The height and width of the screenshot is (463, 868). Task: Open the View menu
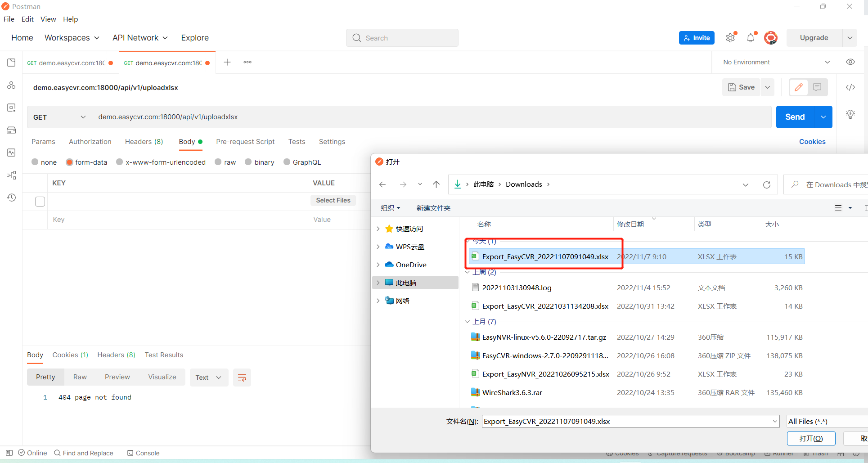(x=48, y=19)
